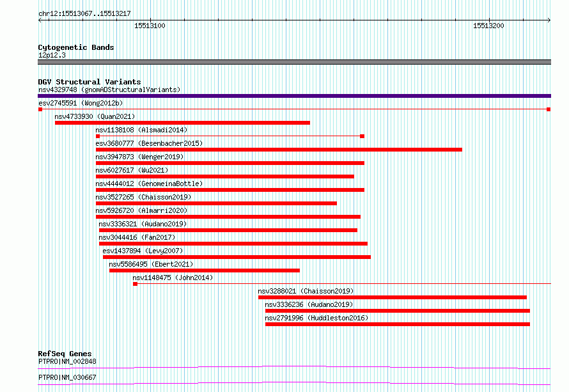Open variant esv3680777 (Besenbacher2015) label
This screenshot has height=392, width=569.
click(149, 143)
